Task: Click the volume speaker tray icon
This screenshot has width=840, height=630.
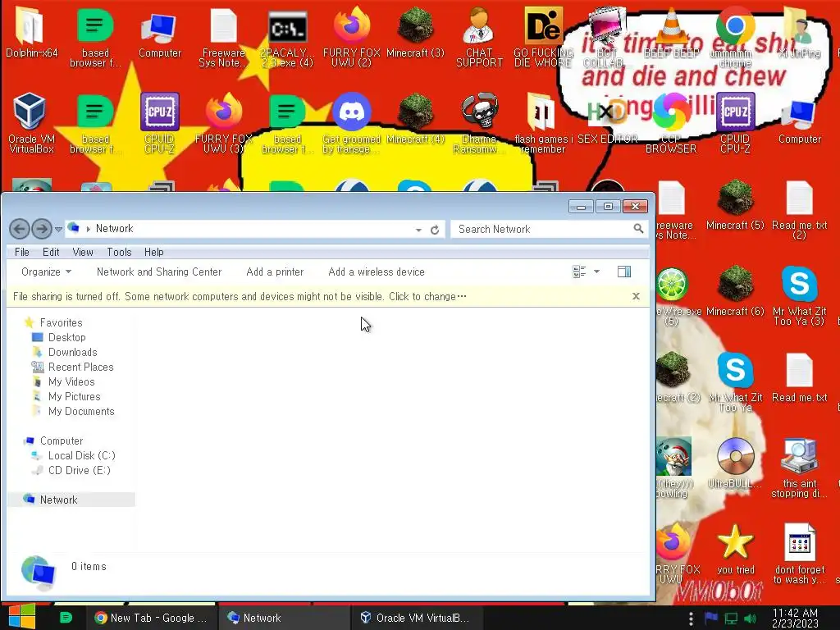Action: pyautogui.click(x=751, y=619)
